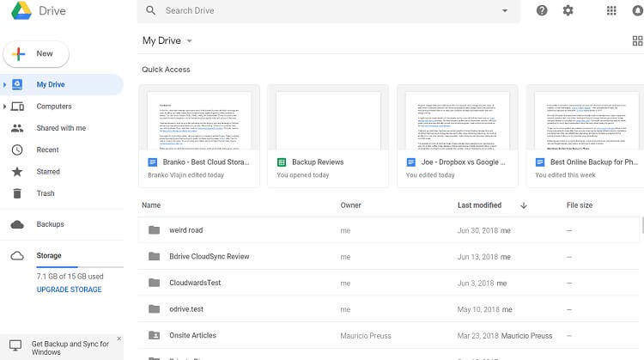The height and width of the screenshot is (360, 644).
Task: Click the weird road folder icon
Action: click(x=154, y=230)
